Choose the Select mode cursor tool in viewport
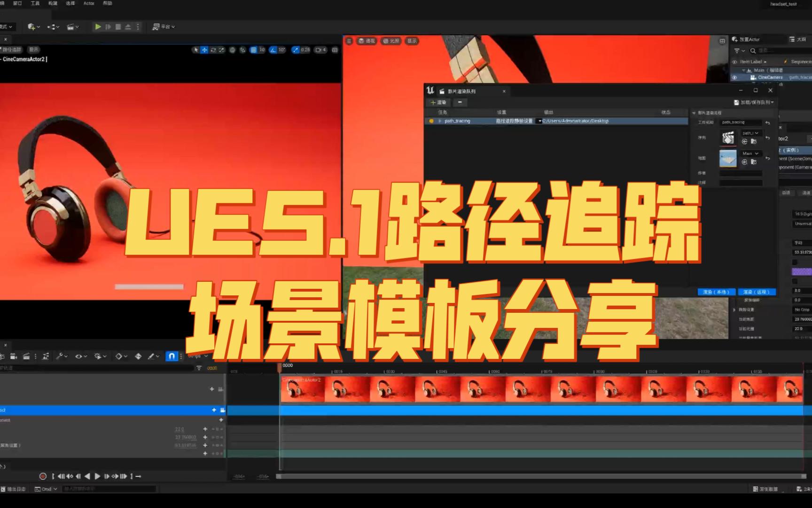The height and width of the screenshot is (508, 812). 195,50
